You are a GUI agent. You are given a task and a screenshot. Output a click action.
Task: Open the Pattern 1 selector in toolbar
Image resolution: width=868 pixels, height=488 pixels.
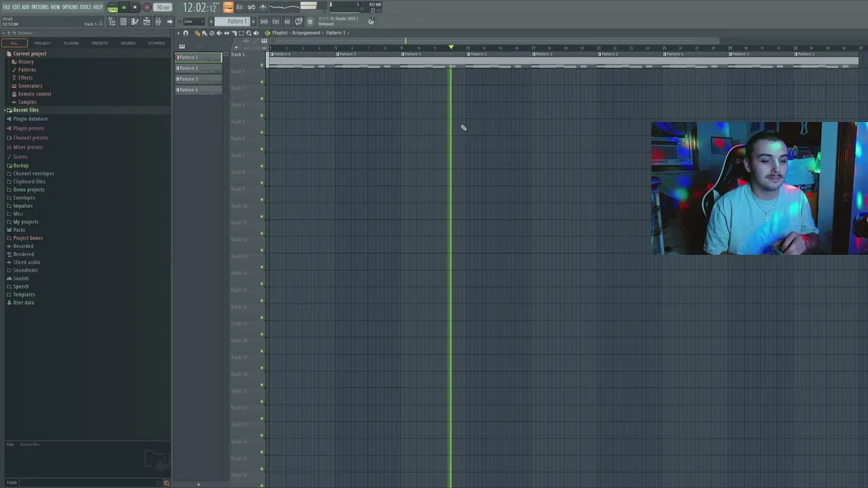point(233,22)
